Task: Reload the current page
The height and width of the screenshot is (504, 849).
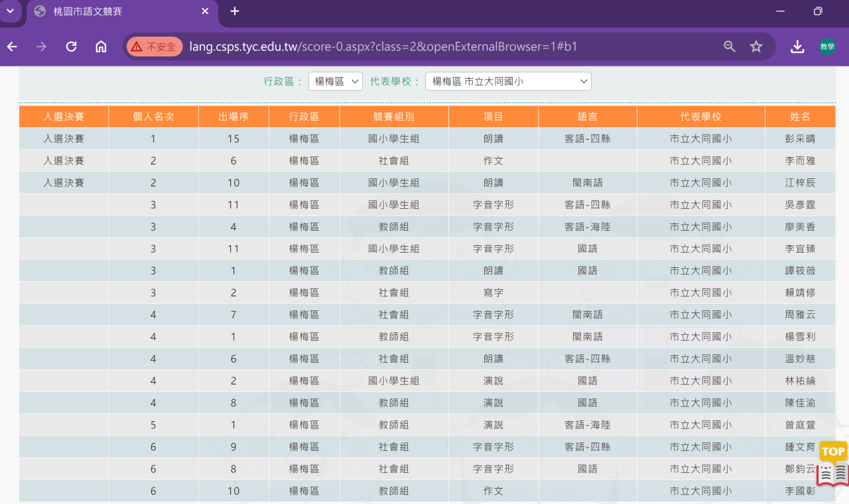Action: (x=71, y=46)
